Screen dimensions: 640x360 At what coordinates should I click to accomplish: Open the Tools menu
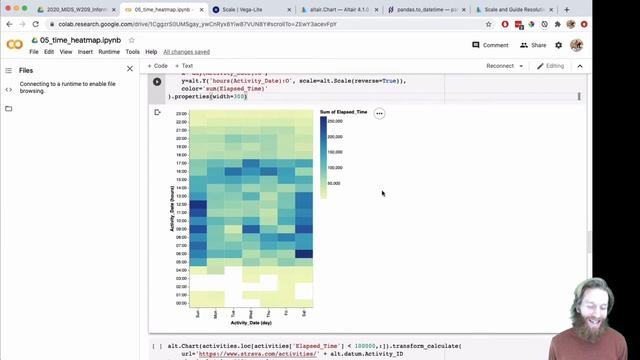coord(132,52)
